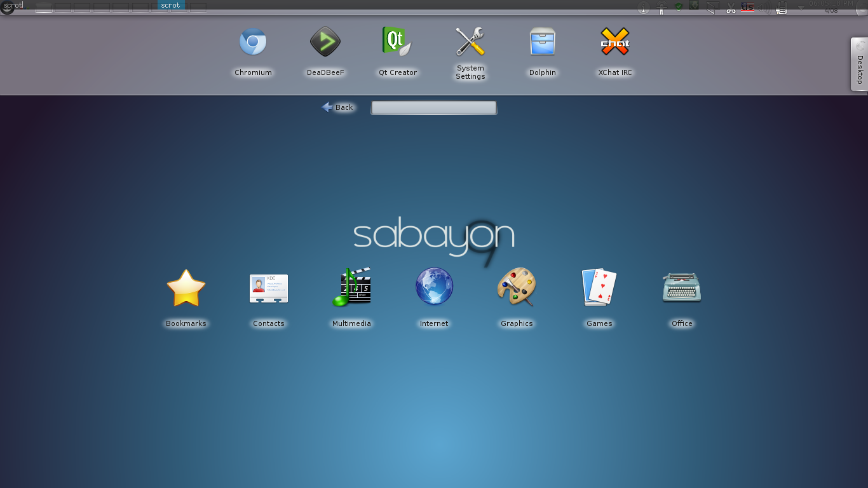The width and height of the screenshot is (868, 488).
Task: Click the US keyboard layout flag
Action: [748, 8]
